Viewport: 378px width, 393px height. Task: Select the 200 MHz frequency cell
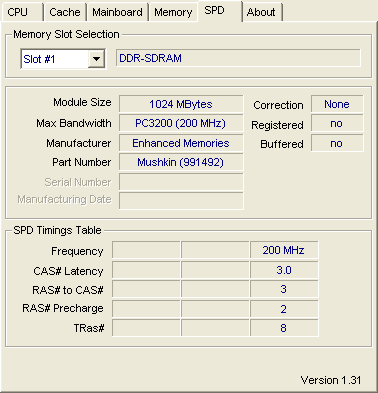coord(284,250)
